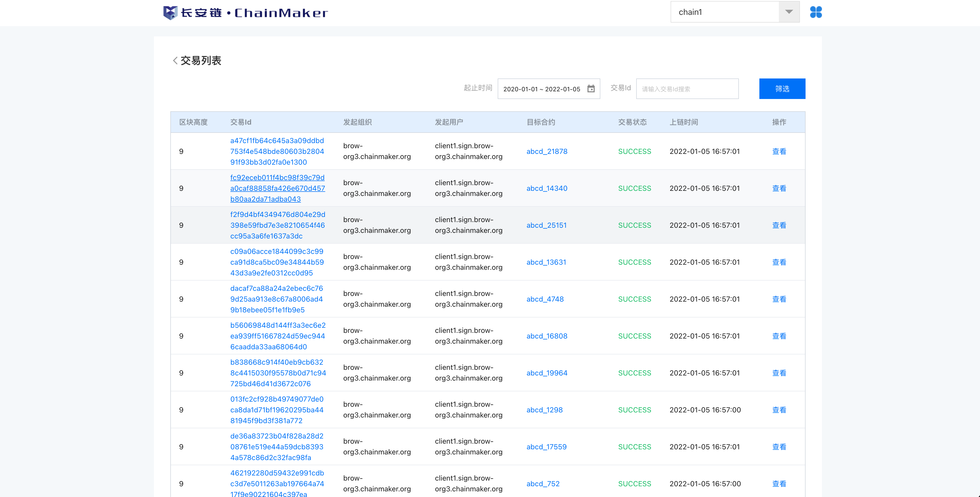The height and width of the screenshot is (497, 980).
Task: Open transaction 013fc2cf928b49749077de0 link
Action: [x=277, y=410]
